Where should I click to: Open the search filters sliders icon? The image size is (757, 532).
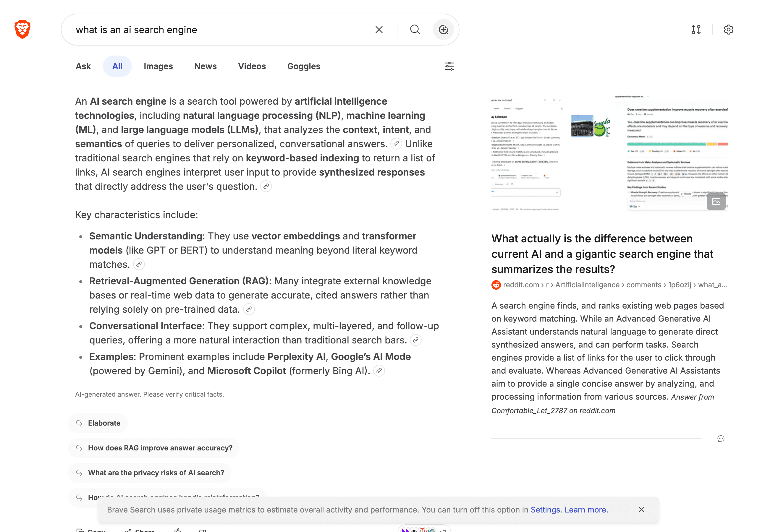[x=449, y=66]
